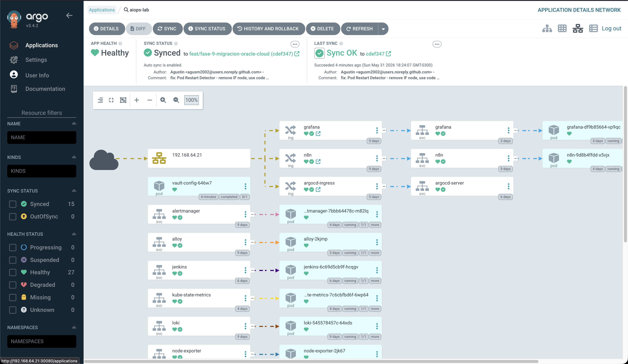Click the DELETE button
The height and width of the screenshot is (364, 628).
[x=323, y=29]
